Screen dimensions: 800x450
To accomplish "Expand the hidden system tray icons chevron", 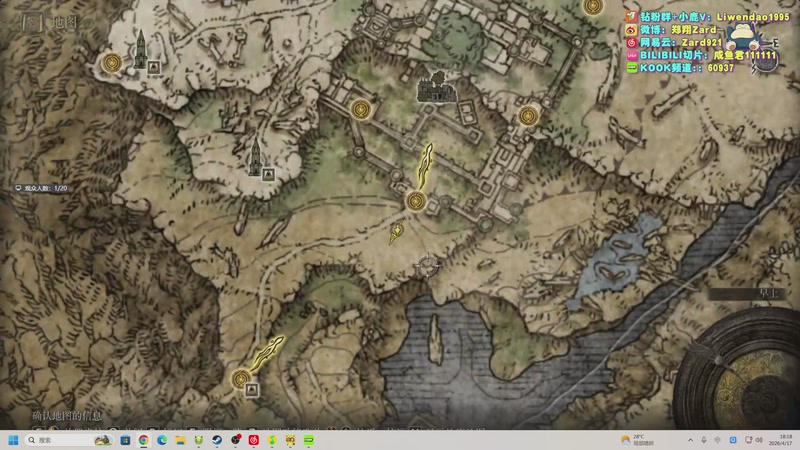I will pyautogui.click(x=690, y=440).
